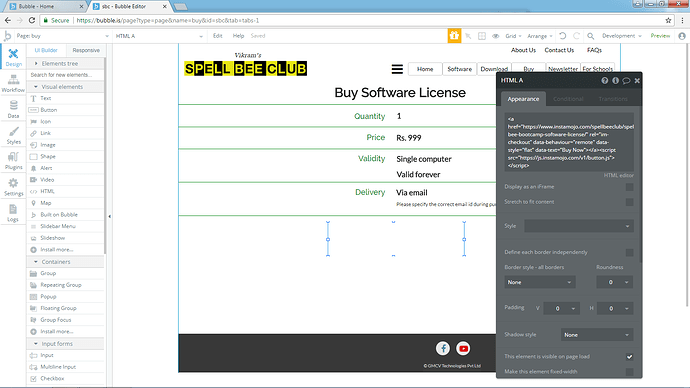The image size is (690, 388).
Task: Open the Edit menu
Action: click(x=217, y=36)
